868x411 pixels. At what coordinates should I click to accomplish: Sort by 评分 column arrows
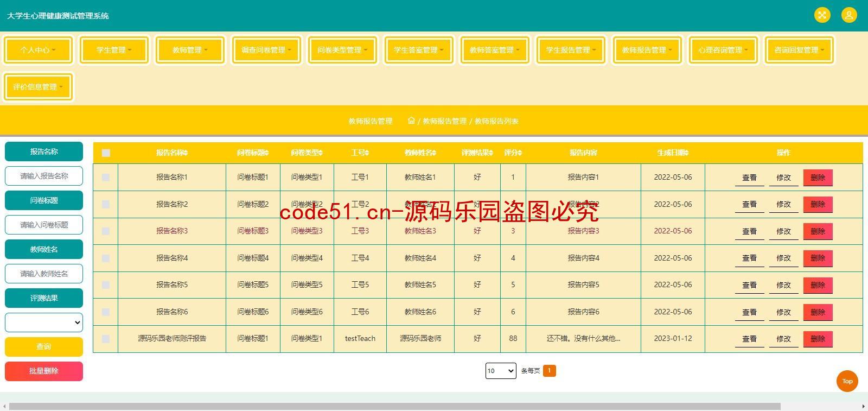(520, 153)
